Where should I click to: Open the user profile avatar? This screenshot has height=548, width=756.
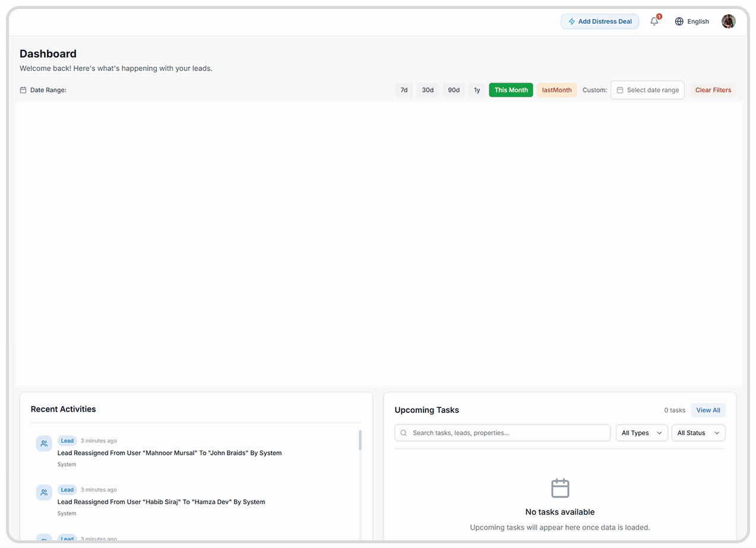729,21
